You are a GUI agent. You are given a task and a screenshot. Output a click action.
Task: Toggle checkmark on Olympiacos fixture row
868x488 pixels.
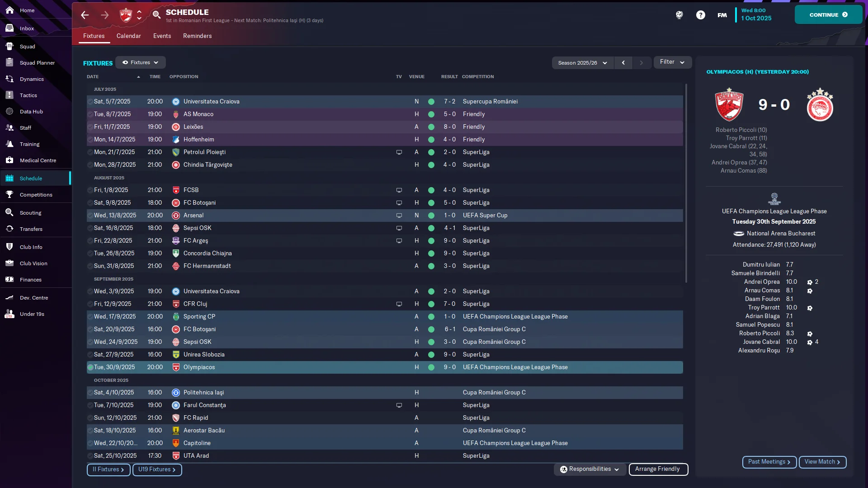(90, 367)
